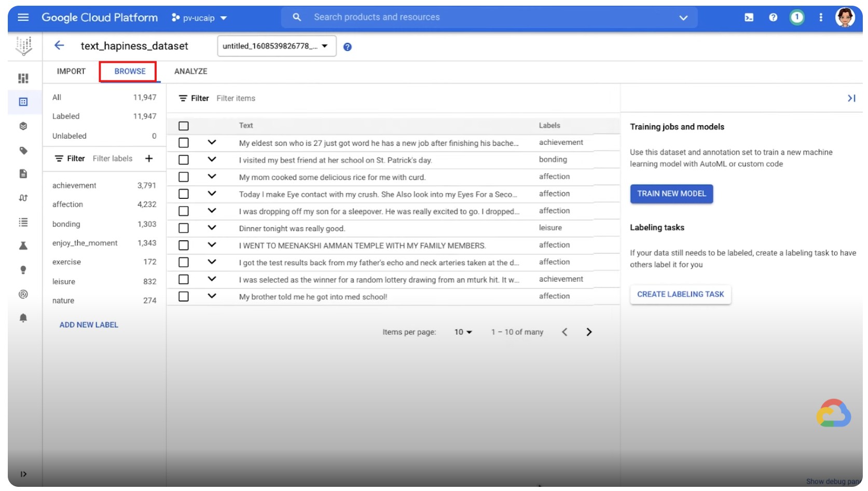The height and width of the screenshot is (491, 868).
Task: Open notifications badge showing 1
Action: (796, 18)
